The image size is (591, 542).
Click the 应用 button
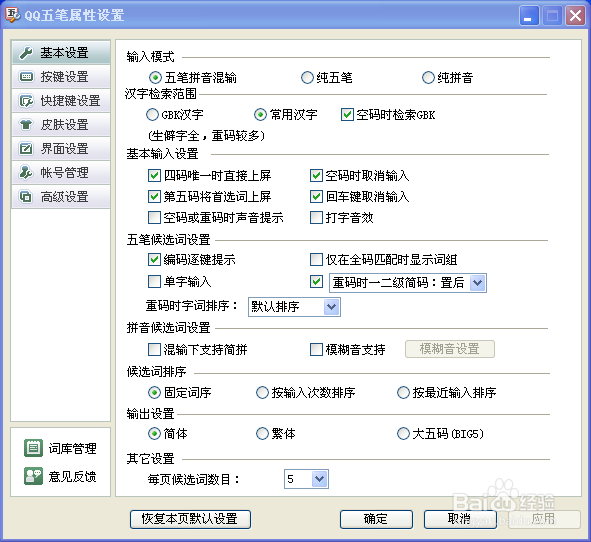(x=544, y=519)
